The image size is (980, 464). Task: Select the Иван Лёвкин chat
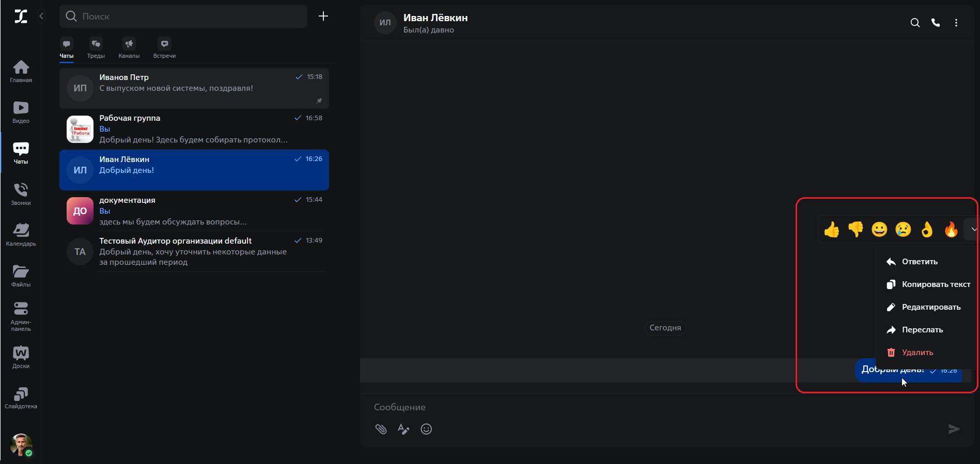point(194,170)
